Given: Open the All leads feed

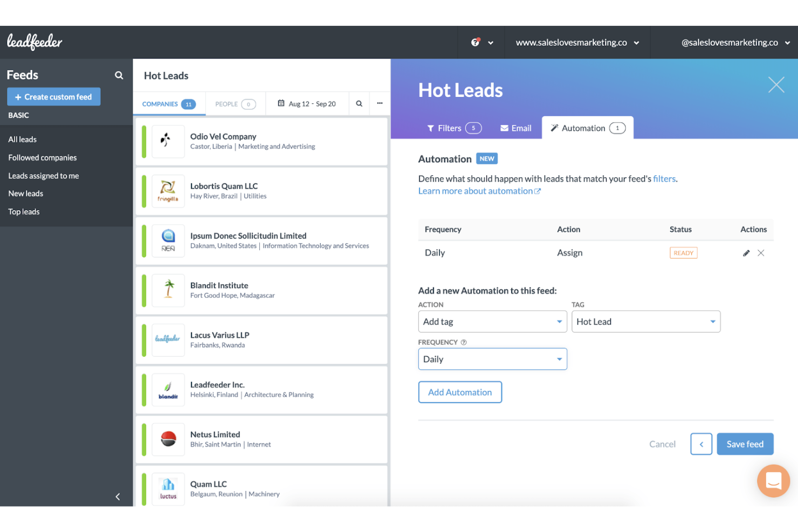Looking at the screenshot, I should pos(23,139).
